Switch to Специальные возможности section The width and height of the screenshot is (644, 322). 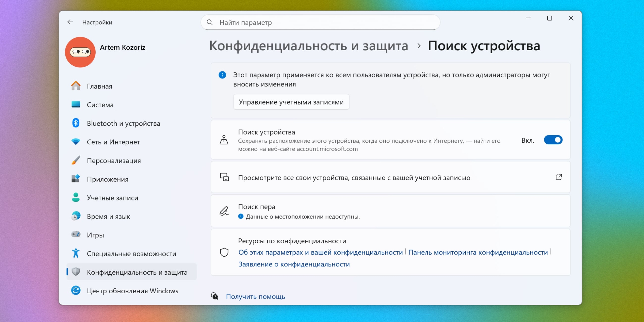(76, 254)
